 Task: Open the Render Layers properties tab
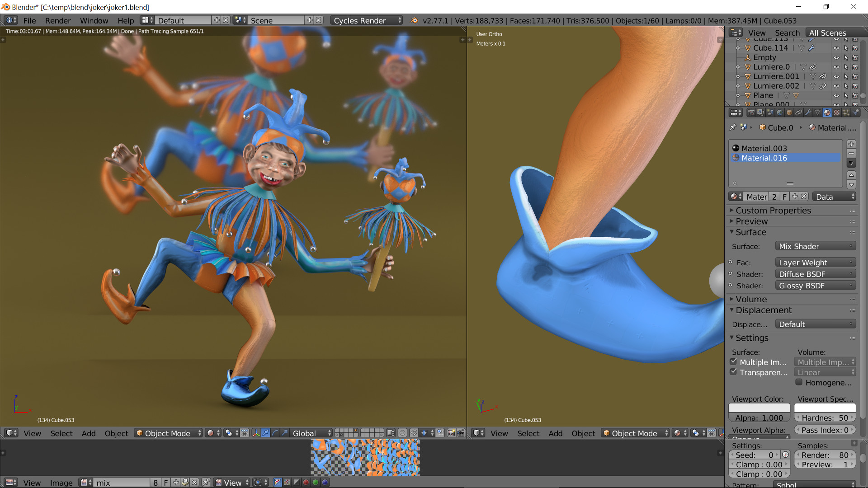pos(761,113)
